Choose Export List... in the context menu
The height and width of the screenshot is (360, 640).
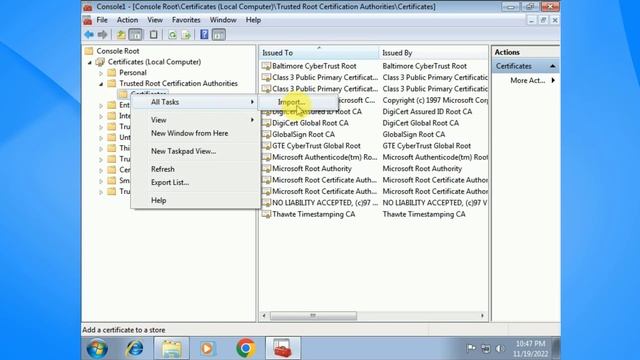point(195,182)
